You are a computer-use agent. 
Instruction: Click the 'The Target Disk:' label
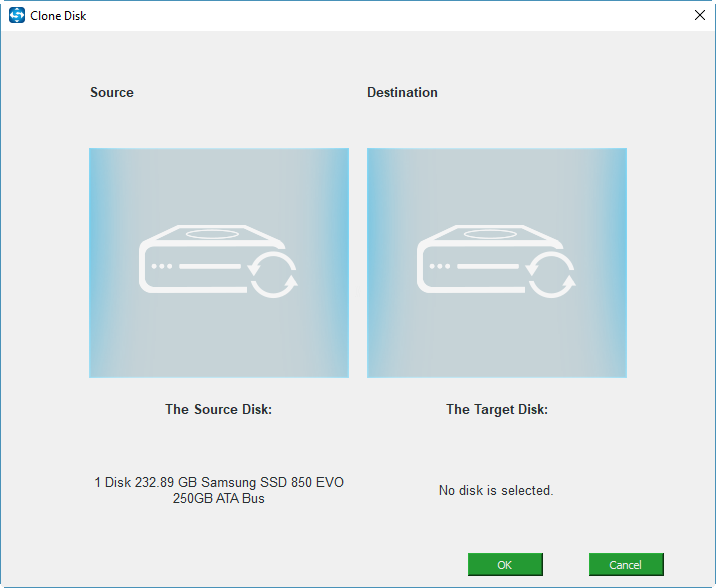[497, 409]
